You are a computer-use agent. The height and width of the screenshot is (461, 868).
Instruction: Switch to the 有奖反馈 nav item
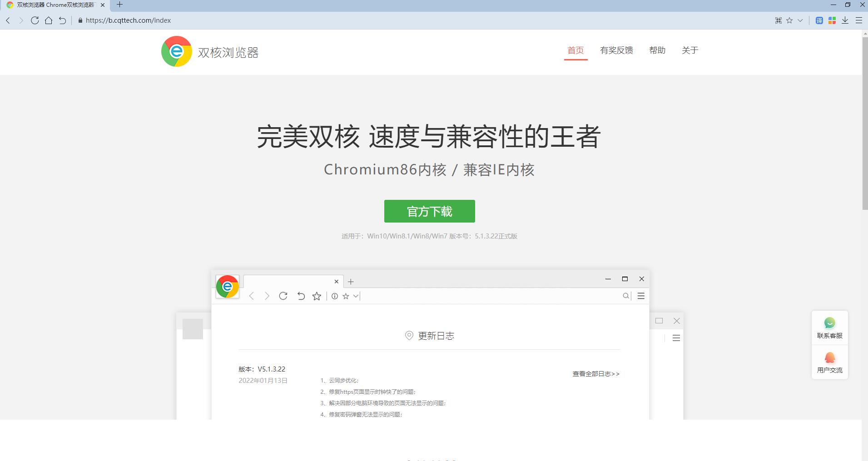[617, 50]
